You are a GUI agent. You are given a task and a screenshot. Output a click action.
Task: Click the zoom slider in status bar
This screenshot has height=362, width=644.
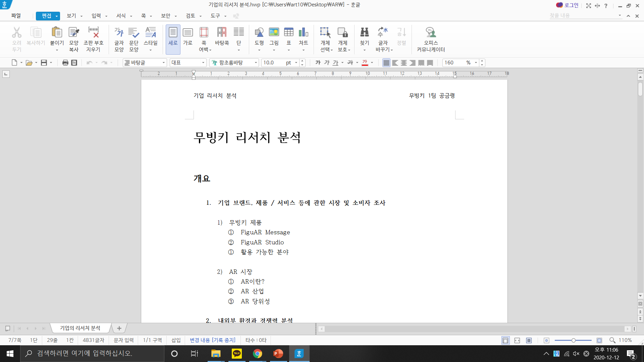point(574,340)
